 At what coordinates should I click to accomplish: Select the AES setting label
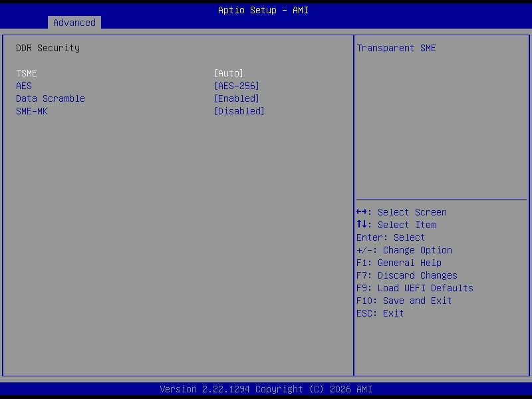pyautogui.click(x=24, y=86)
